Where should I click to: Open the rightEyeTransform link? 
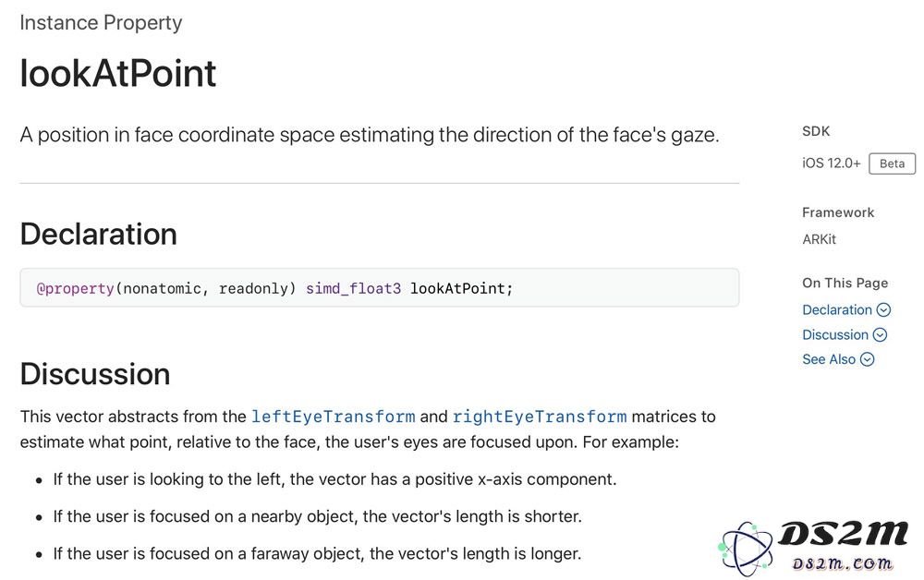pos(540,417)
